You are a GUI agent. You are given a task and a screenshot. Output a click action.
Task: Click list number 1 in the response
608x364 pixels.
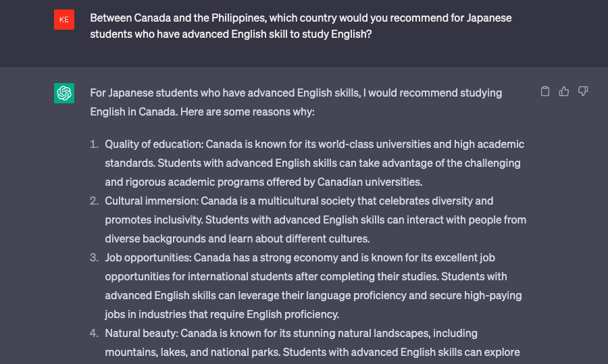click(x=94, y=145)
